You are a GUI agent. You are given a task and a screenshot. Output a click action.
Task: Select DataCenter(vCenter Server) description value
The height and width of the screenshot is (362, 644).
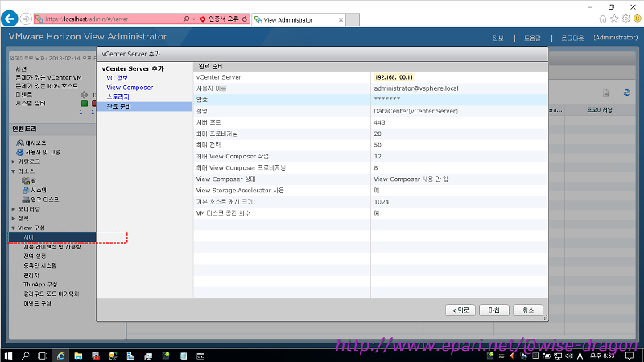[415, 111]
